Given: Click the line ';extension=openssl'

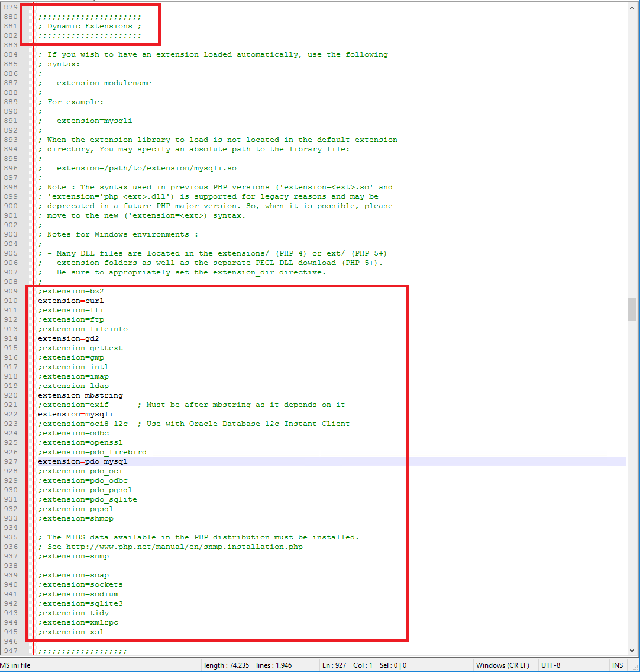Looking at the screenshot, I should click(80, 442).
